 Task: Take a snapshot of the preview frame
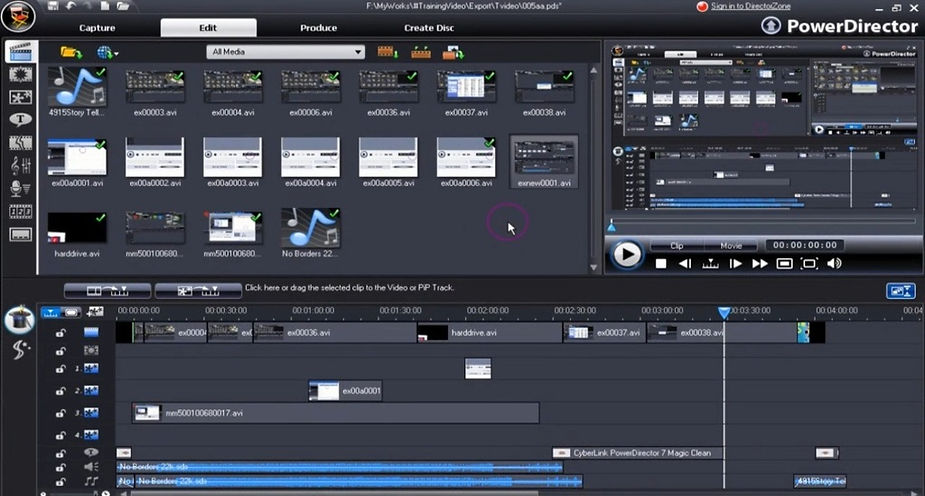point(785,264)
